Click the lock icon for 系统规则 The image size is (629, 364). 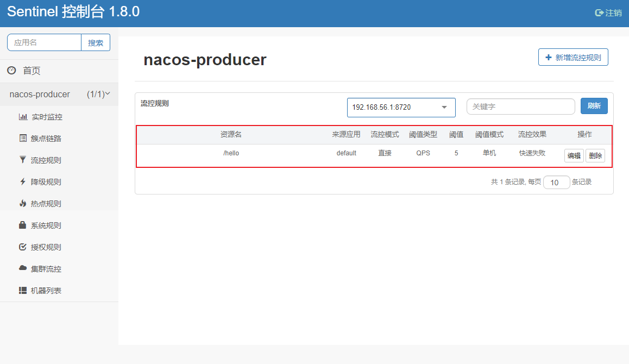pyautogui.click(x=23, y=225)
